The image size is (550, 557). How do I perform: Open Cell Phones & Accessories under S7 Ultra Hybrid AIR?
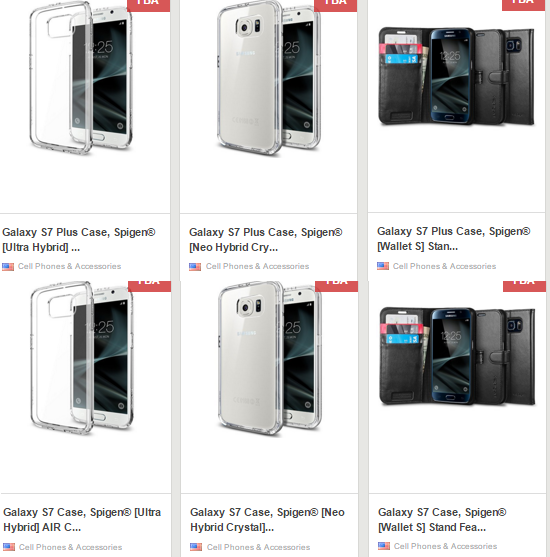click(x=70, y=547)
